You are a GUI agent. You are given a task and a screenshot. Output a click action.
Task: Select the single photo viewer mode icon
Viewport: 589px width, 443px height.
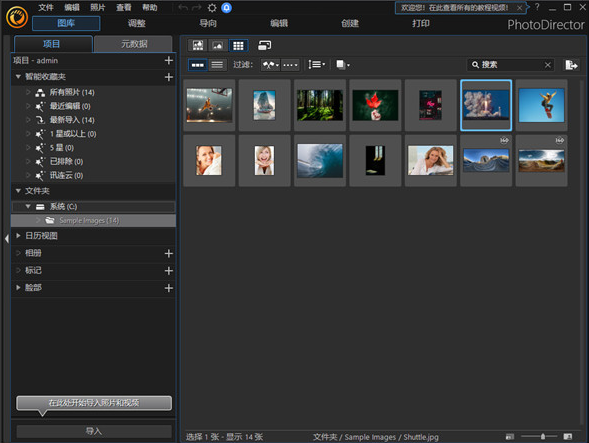218,45
